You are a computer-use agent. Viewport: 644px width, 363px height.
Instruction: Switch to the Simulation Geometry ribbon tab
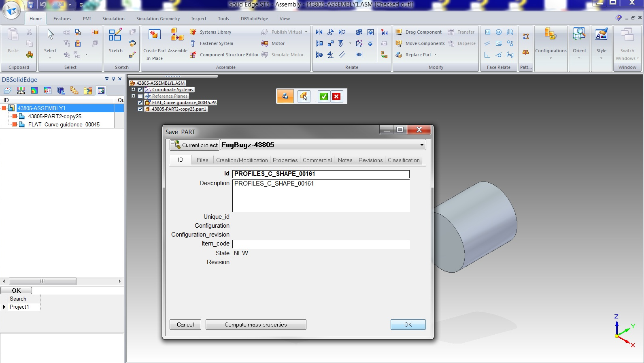pos(158,19)
